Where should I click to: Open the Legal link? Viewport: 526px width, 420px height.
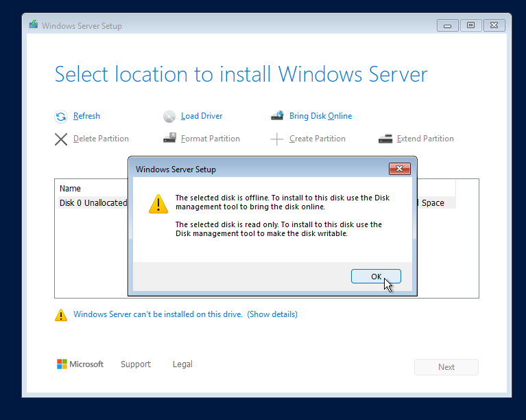click(182, 364)
